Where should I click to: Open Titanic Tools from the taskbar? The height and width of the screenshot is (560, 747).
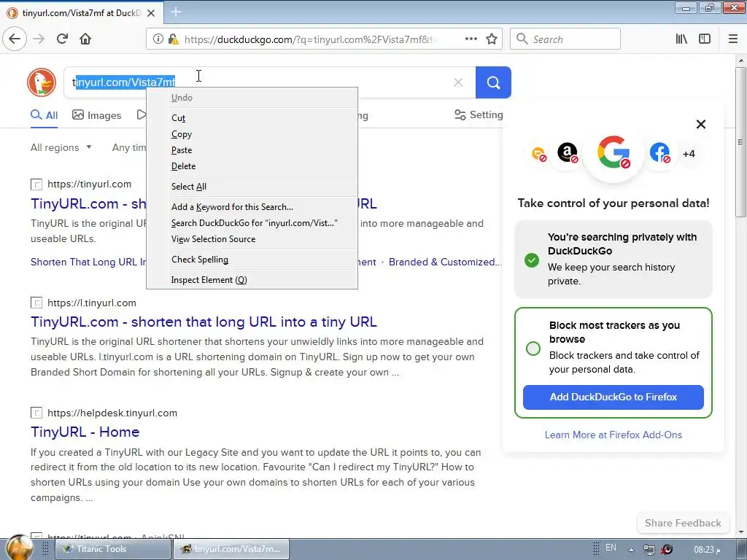click(113, 549)
